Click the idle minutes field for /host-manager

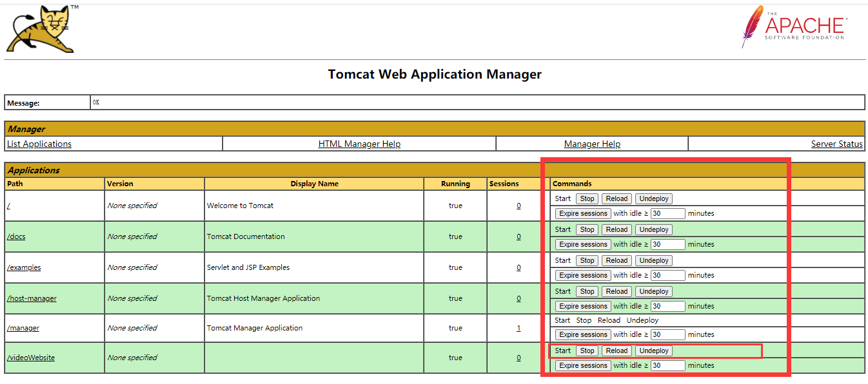coord(667,306)
